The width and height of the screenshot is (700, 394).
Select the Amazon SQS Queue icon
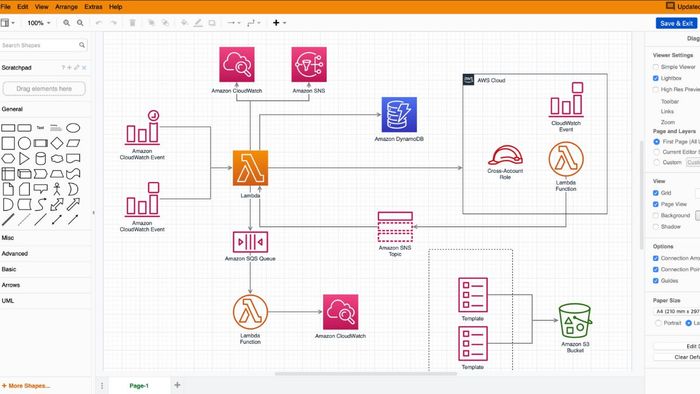pos(250,242)
